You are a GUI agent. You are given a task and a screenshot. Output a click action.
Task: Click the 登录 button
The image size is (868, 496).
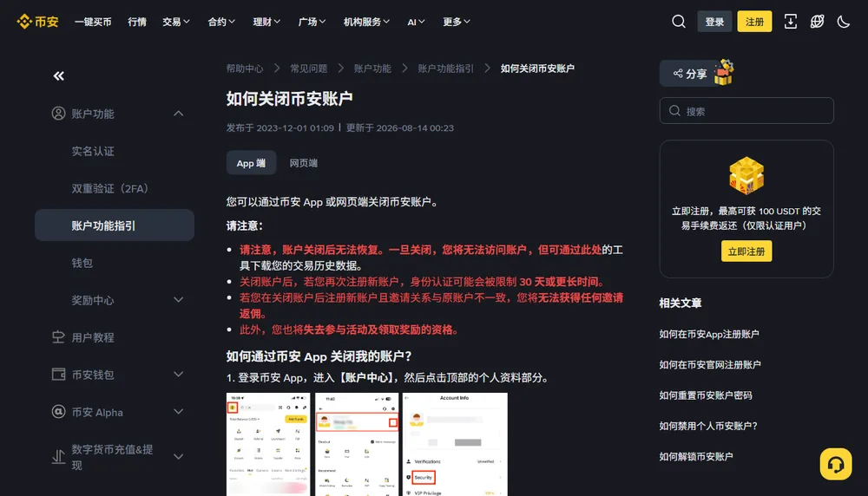coord(714,22)
